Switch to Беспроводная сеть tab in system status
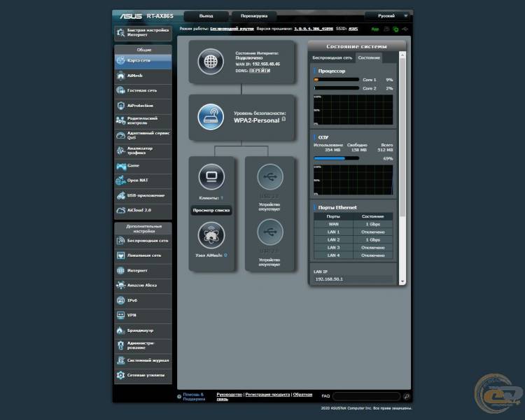525x420 pixels. tap(332, 58)
